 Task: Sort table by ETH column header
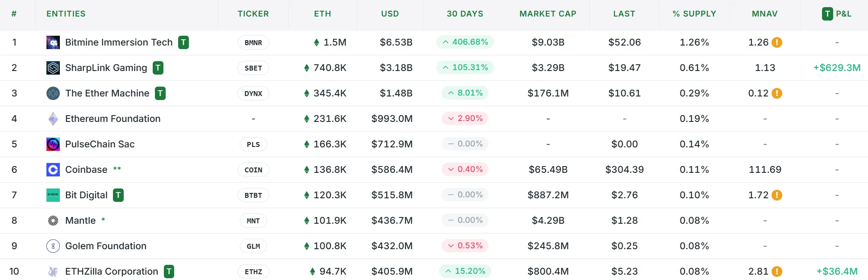pos(322,14)
